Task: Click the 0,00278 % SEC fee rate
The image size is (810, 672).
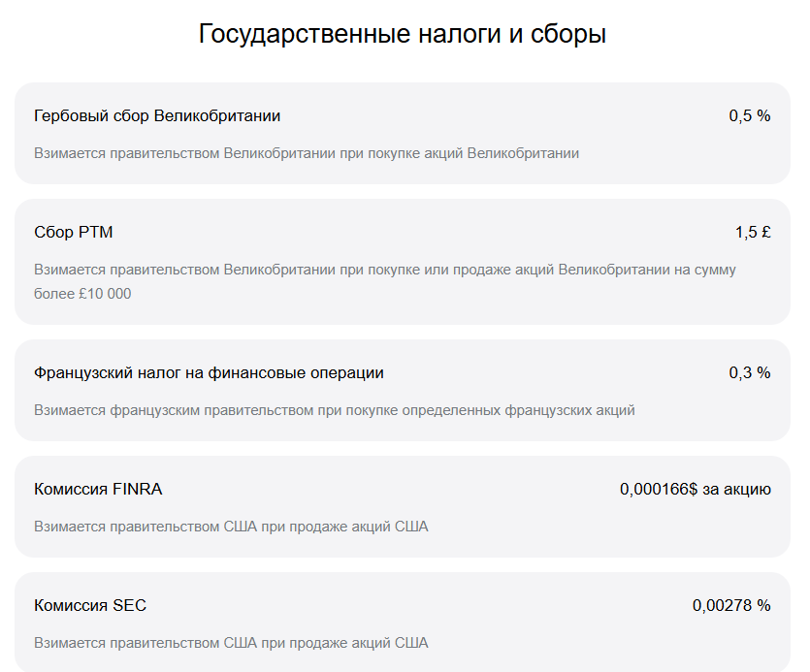Action: [731, 606]
